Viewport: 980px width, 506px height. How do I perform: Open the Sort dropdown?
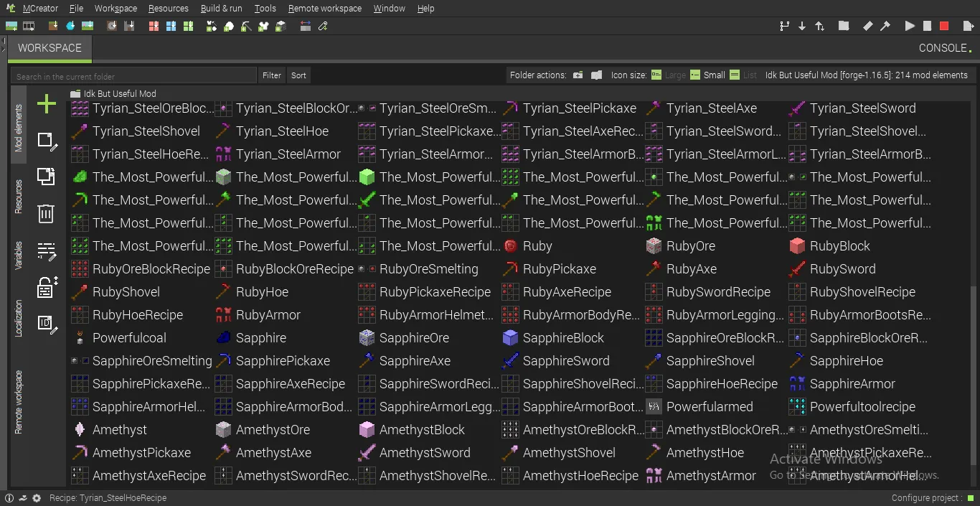click(x=298, y=75)
